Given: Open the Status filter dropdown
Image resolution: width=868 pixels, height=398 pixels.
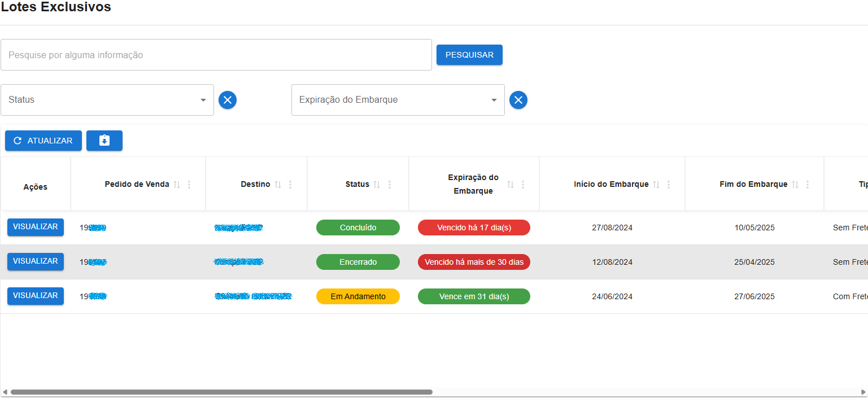Looking at the screenshot, I should pyautogui.click(x=107, y=99).
